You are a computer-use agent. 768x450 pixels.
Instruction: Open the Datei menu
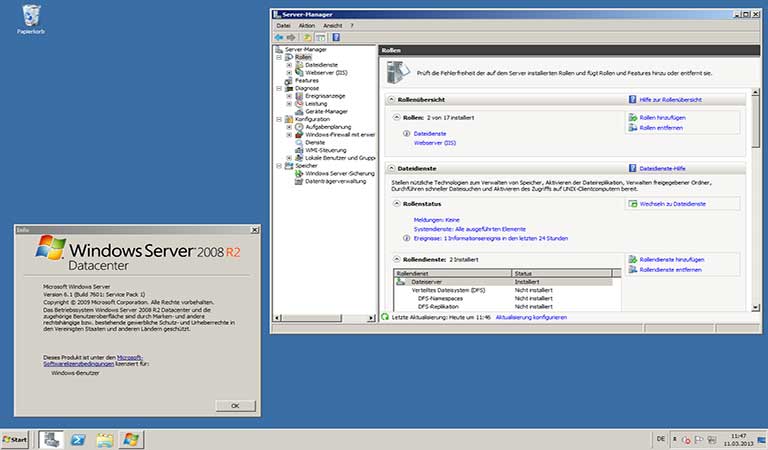[x=283, y=25]
